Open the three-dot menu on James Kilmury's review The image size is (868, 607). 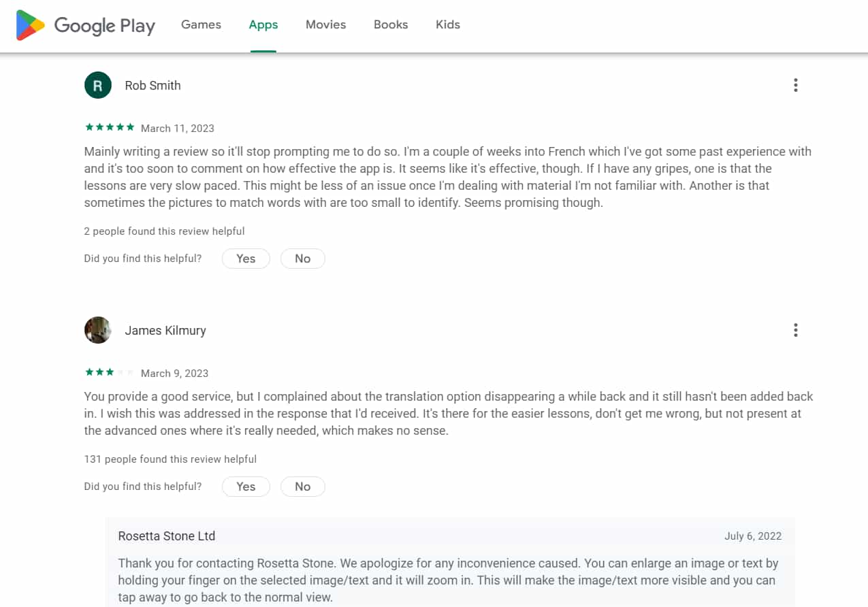[795, 330]
